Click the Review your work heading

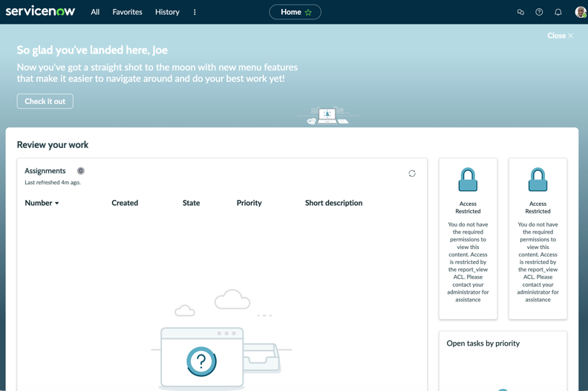(x=53, y=145)
